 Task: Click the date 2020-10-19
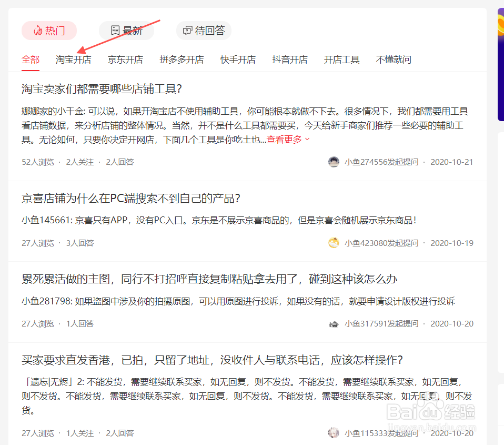click(451, 243)
